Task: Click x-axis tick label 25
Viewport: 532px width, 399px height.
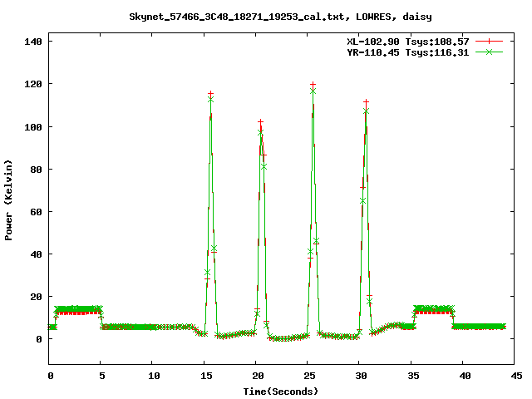Action: click(x=309, y=376)
